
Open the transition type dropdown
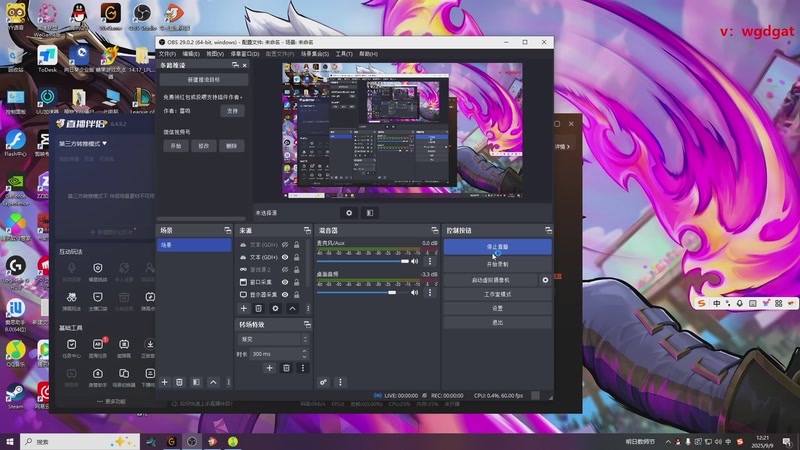point(273,339)
